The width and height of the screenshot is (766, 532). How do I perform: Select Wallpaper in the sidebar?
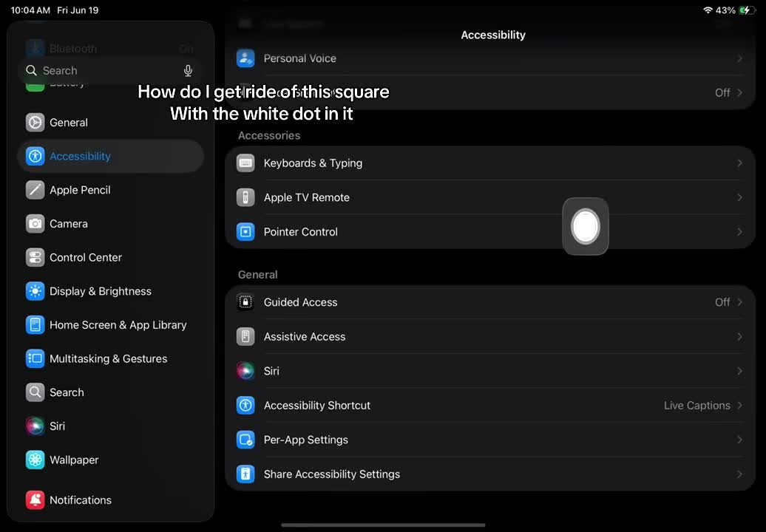pyautogui.click(x=110, y=460)
